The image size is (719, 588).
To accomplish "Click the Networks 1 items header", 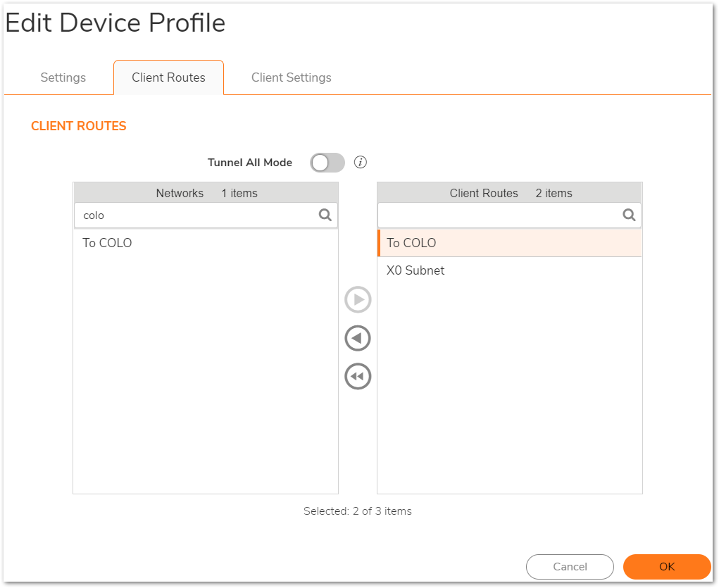I will pyautogui.click(x=206, y=193).
